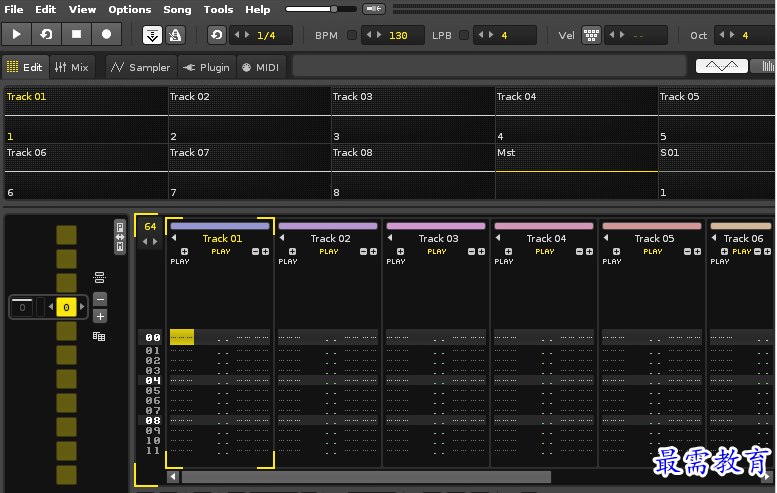Decrease block loop size from 1/4
The height and width of the screenshot is (493, 777).
tap(236, 35)
